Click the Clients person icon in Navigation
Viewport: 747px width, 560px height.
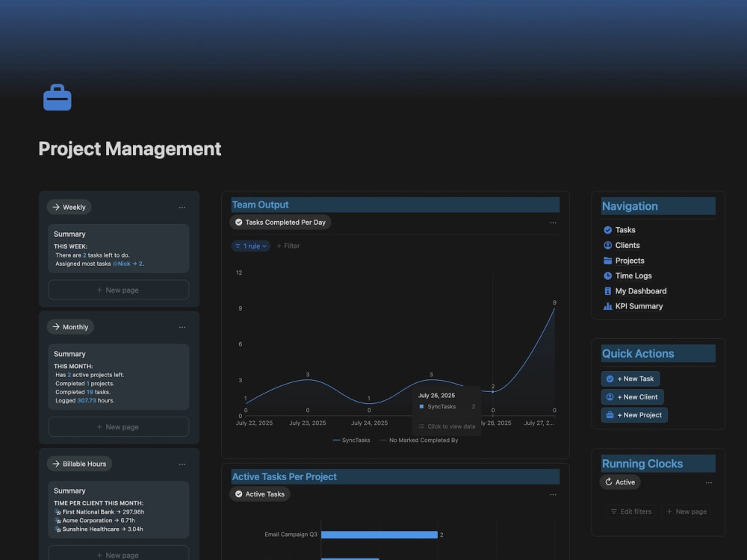(x=607, y=245)
